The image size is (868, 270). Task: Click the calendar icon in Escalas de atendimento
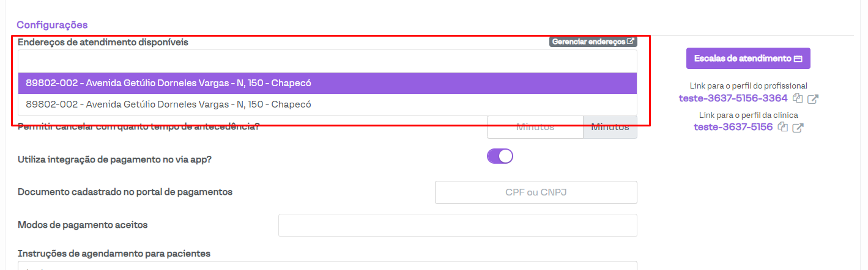798,59
